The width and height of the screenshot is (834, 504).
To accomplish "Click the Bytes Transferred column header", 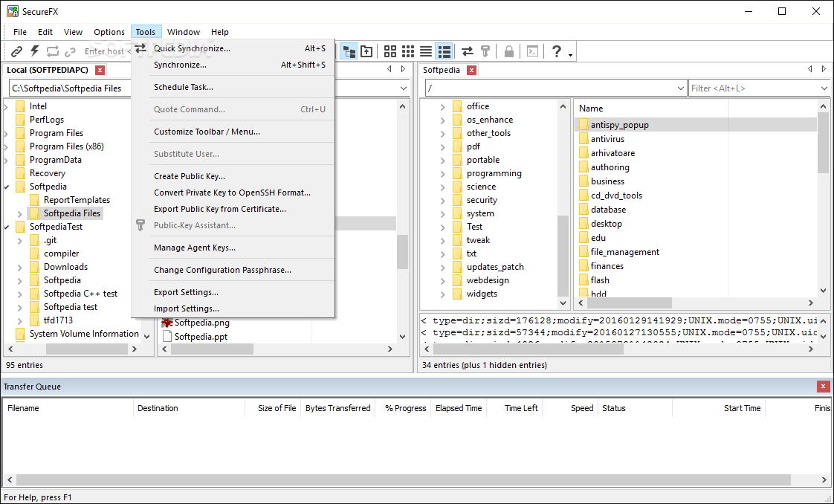I will point(337,408).
